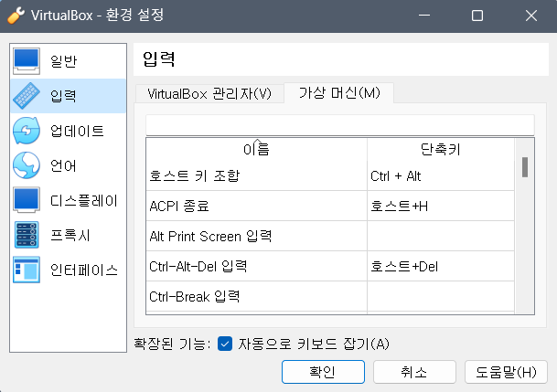Click the VirtualBox wrench icon in title bar
This screenshot has height=392, width=557.
(x=16, y=16)
